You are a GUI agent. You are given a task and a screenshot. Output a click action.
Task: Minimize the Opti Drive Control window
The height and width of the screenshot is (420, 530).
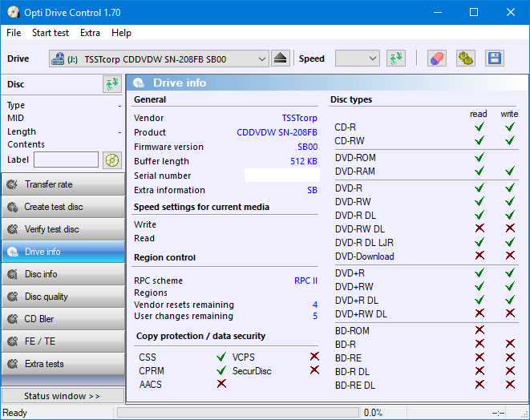point(438,13)
